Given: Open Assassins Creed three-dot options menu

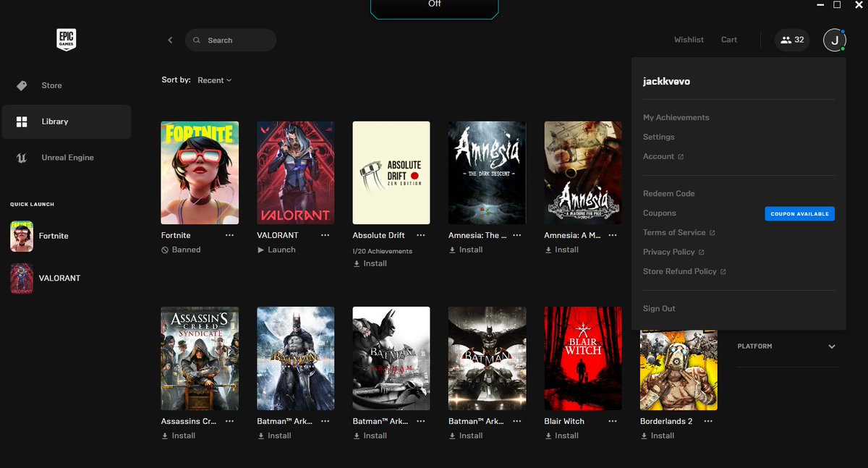Looking at the screenshot, I should pyautogui.click(x=229, y=422).
